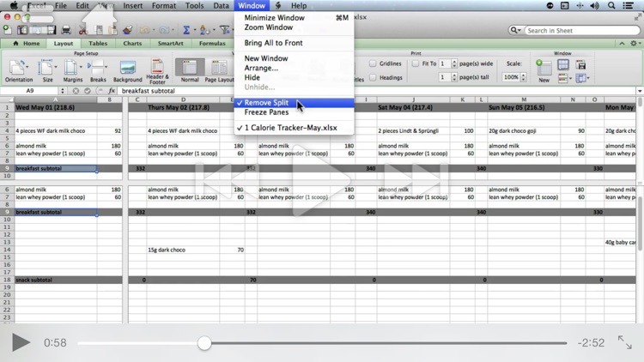The width and height of the screenshot is (644, 362).
Task: Click the Save floppy disk icon
Action: [x=52, y=30]
